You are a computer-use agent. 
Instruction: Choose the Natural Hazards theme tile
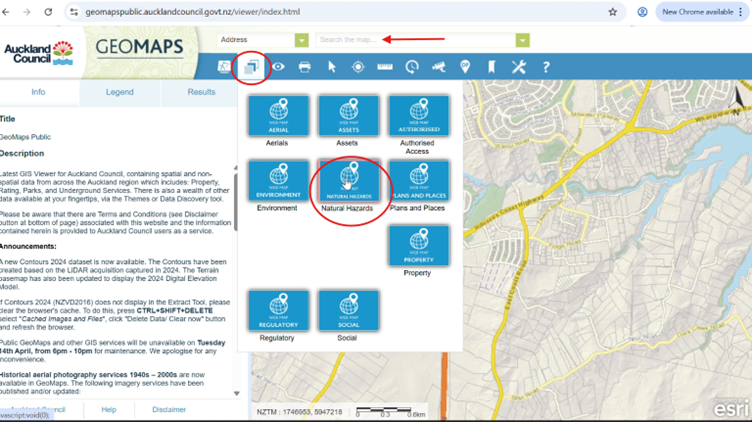click(x=349, y=180)
